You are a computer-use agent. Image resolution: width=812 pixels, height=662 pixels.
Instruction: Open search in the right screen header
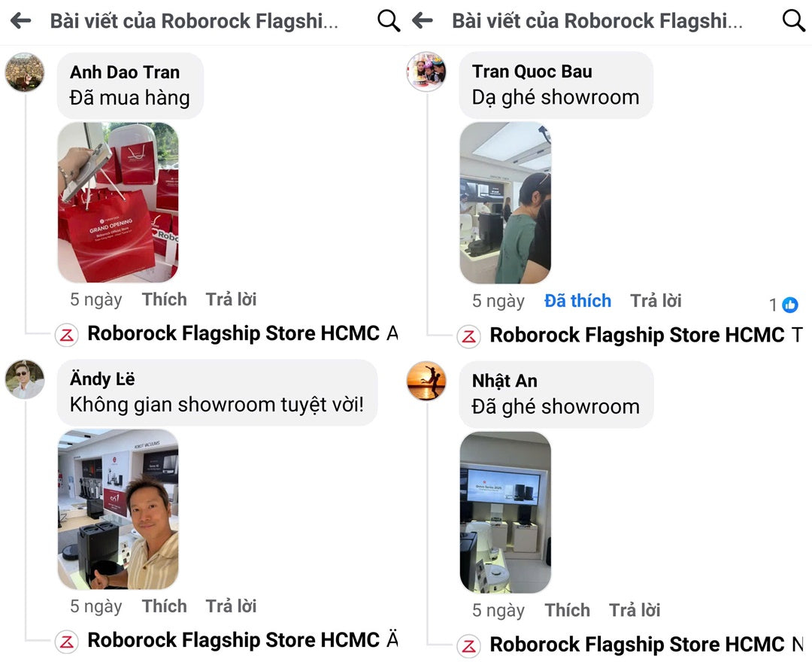coord(793,21)
